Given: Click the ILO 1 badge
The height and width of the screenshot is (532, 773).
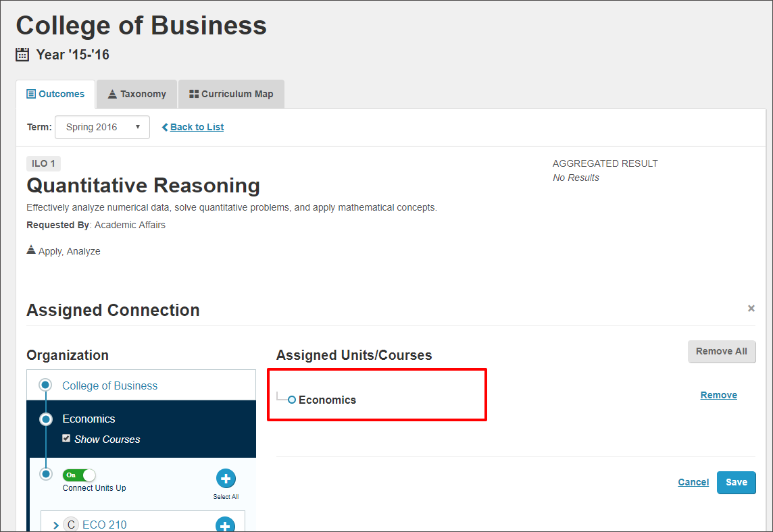Looking at the screenshot, I should [x=43, y=163].
